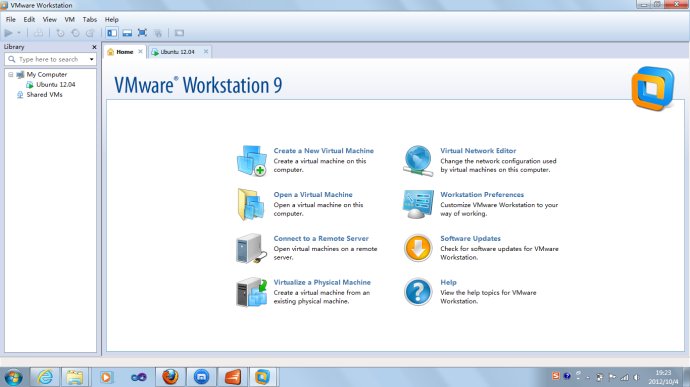
Task: Click the console view toolbar icon
Action: pyautogui.click(x=179, y=33)
